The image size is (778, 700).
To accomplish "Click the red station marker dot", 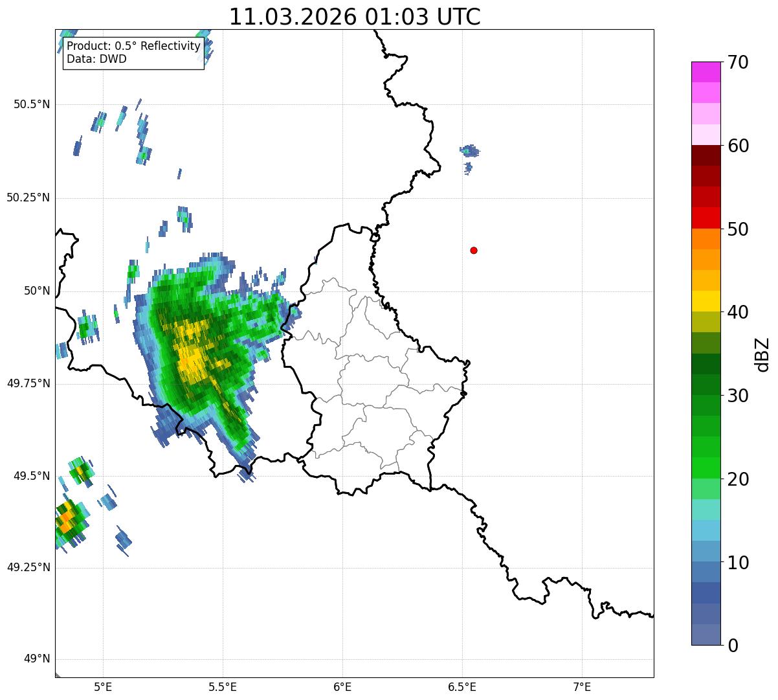I will [474, 250].
